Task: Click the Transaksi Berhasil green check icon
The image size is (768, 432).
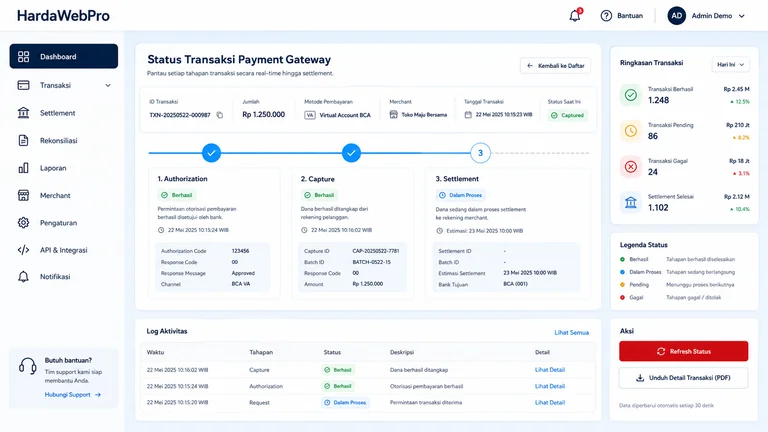Action: [631, 95]
